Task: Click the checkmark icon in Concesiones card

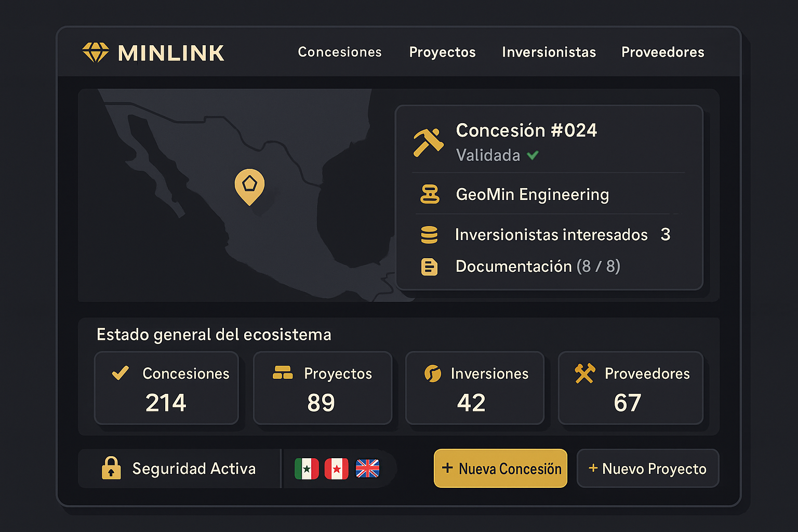Action: 121,373
